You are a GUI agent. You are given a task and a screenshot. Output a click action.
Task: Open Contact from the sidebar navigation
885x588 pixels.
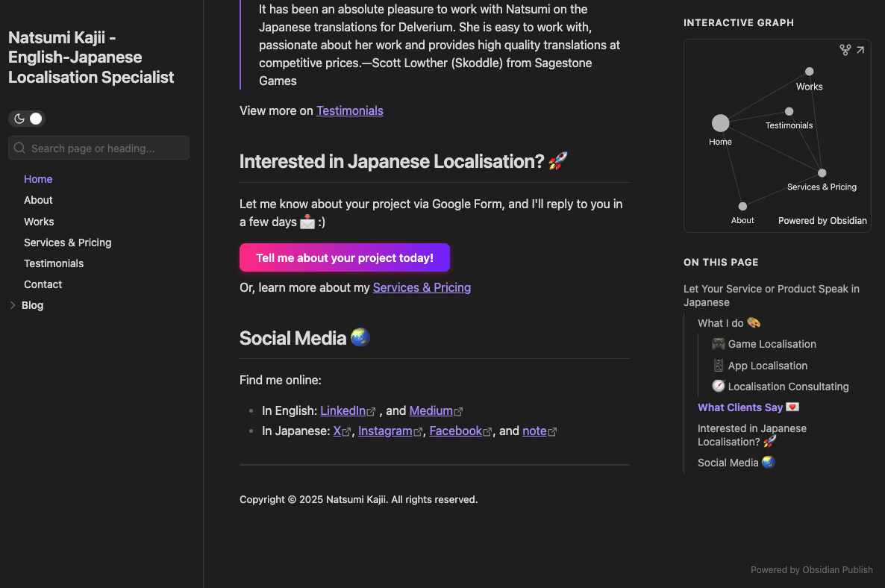coord(43,284)
